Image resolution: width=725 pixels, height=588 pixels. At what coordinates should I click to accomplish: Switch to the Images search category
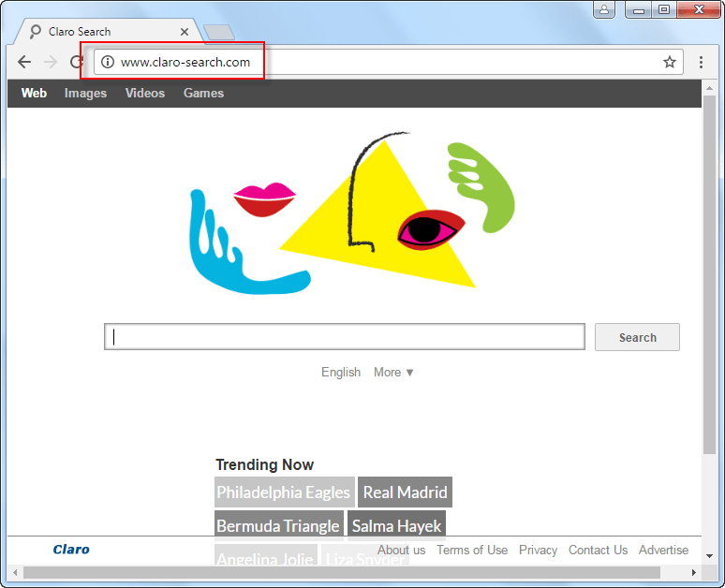85,93
